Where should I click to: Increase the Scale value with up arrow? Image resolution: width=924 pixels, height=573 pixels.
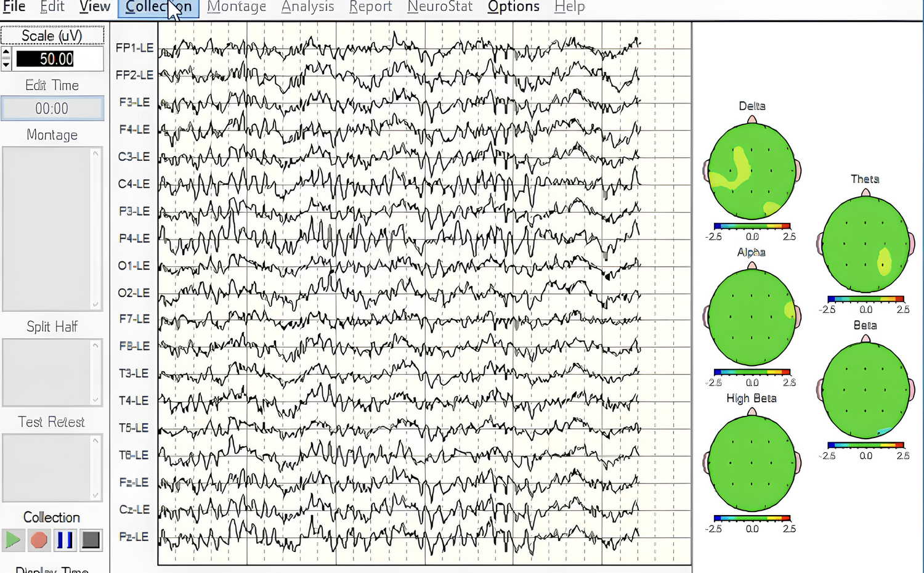pyautogui.click(x=6, y=53)
